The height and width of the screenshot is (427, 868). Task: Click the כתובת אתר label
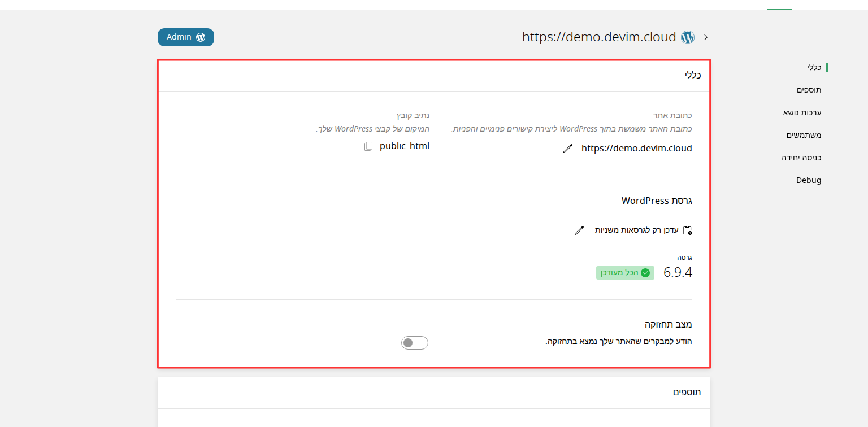(x=672, y=115)
